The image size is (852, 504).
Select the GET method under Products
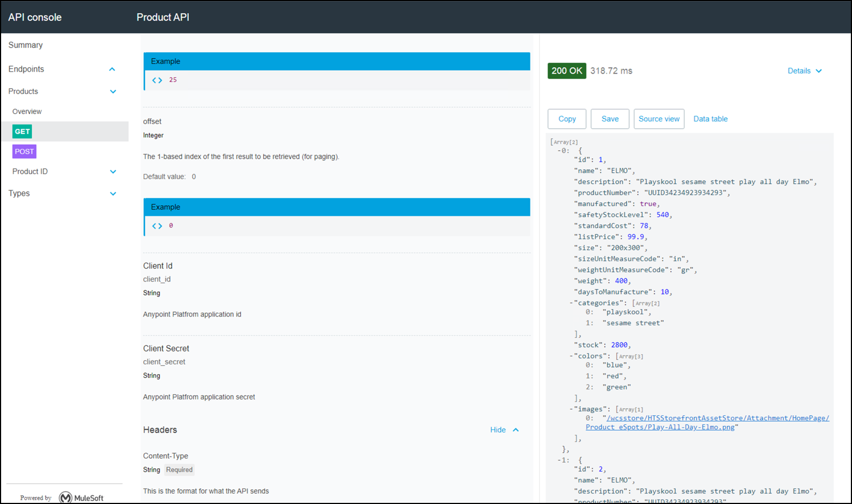point(22,132)
